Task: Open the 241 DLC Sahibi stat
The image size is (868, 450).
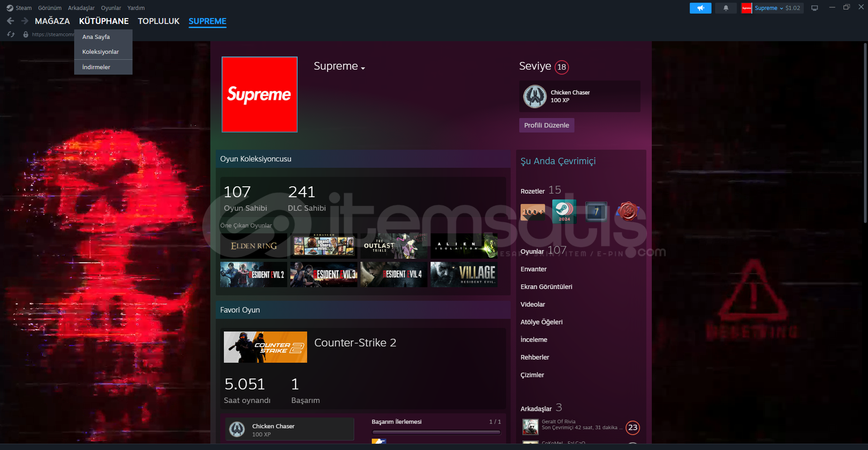Action: 307,198
